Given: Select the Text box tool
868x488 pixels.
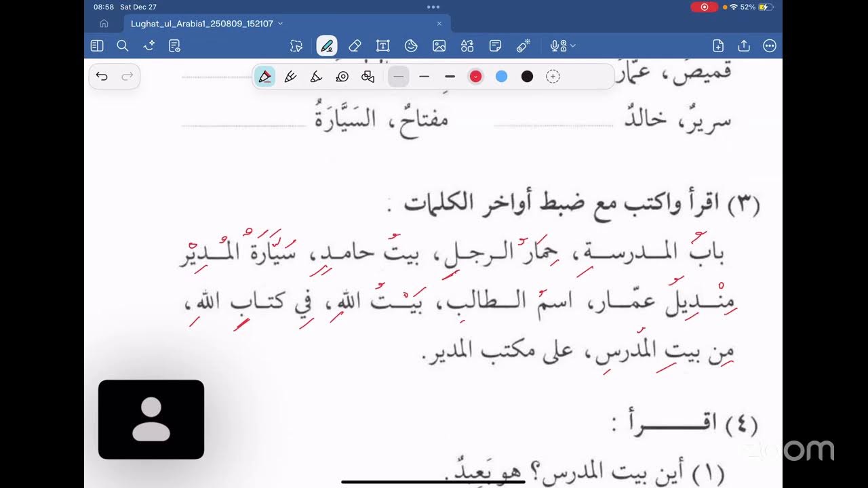Looking at the screenshot, I should click(383, 45).
